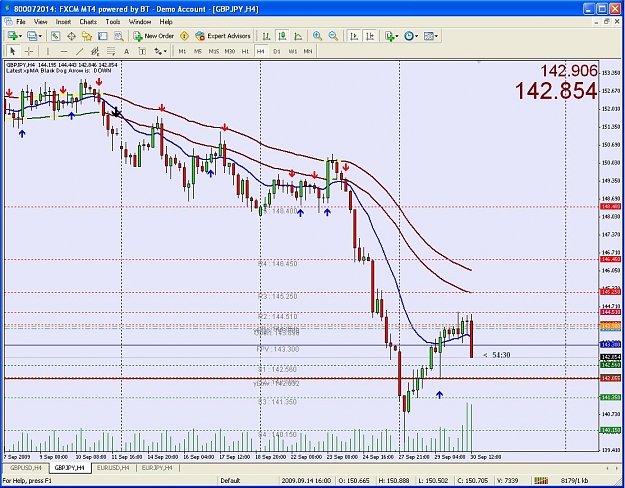Open a New Chart from toolbar icon

click(x=13, y=36)
